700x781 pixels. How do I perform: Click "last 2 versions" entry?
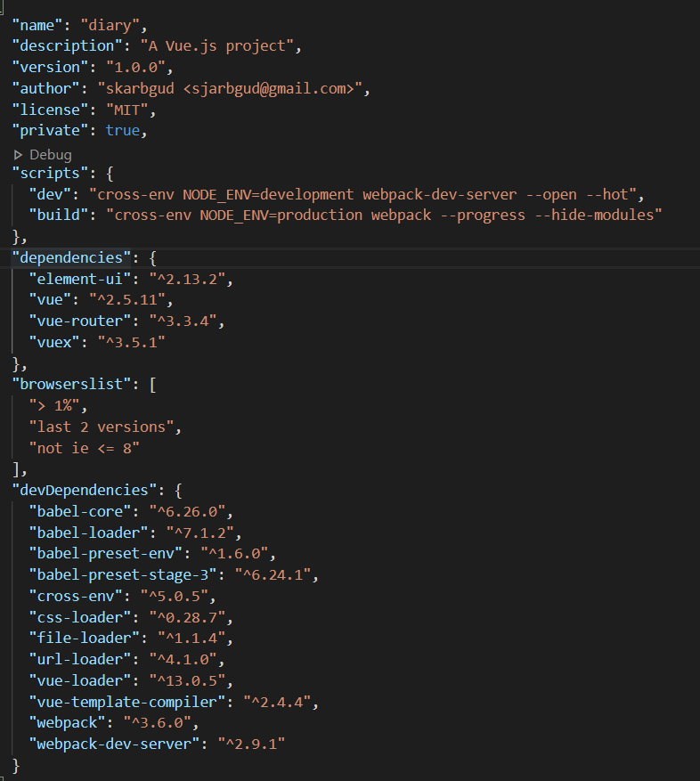tap(102, 427)
